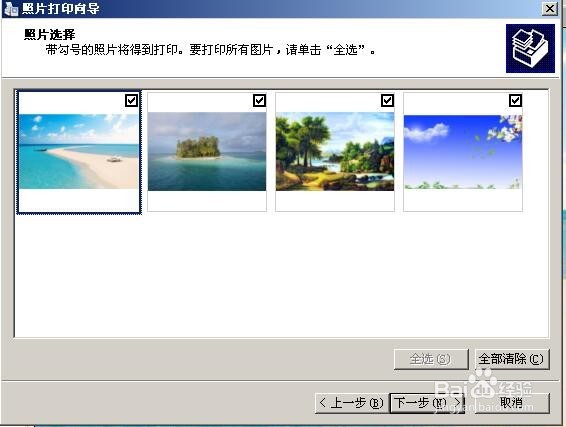The image size is (566, 427).
Task: Select the forest landscape painting thumbnail
Action: tap(335, 152)
